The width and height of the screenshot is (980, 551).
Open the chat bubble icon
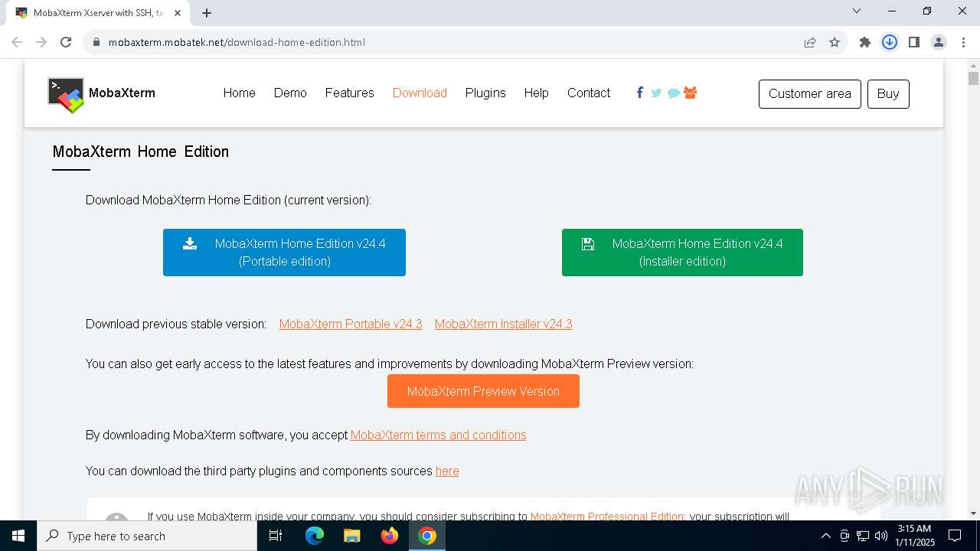pos(673,93)
